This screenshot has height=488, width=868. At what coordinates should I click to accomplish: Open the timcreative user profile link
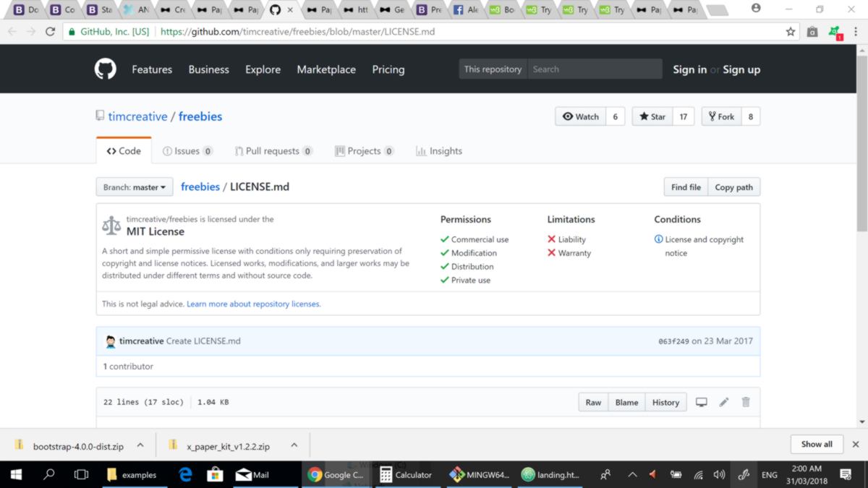tap(137, 116)
